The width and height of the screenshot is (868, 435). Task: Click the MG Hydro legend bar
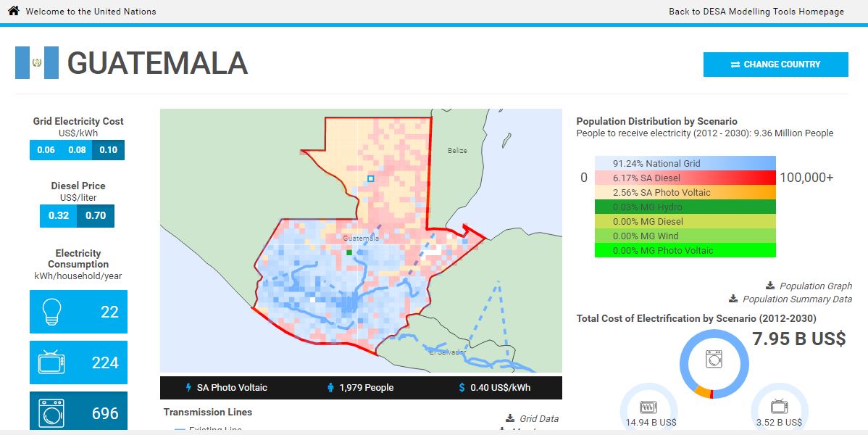coord(685,207)
